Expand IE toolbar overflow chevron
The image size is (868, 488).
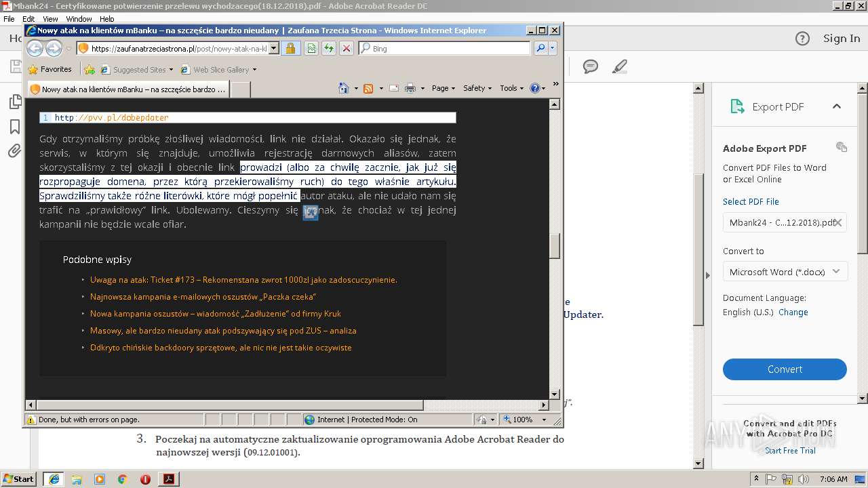[x=555, y=85]
